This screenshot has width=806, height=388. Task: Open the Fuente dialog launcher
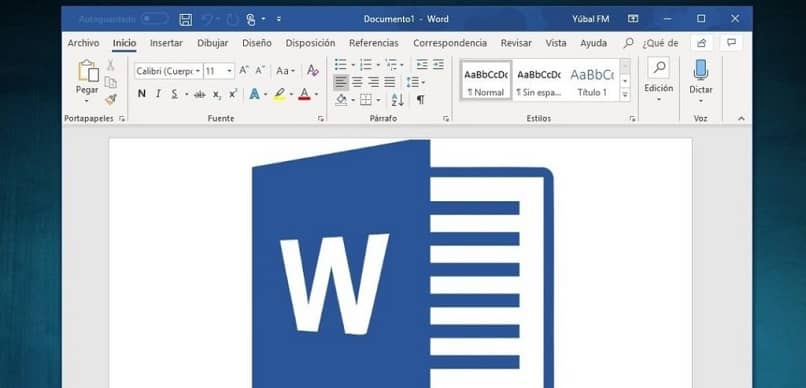pyautogui.click(x=321, y=119)
